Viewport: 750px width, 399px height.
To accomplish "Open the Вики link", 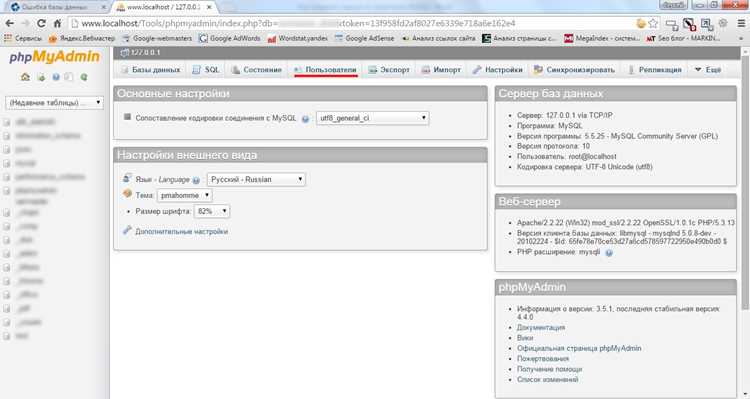I will [525, 338].
